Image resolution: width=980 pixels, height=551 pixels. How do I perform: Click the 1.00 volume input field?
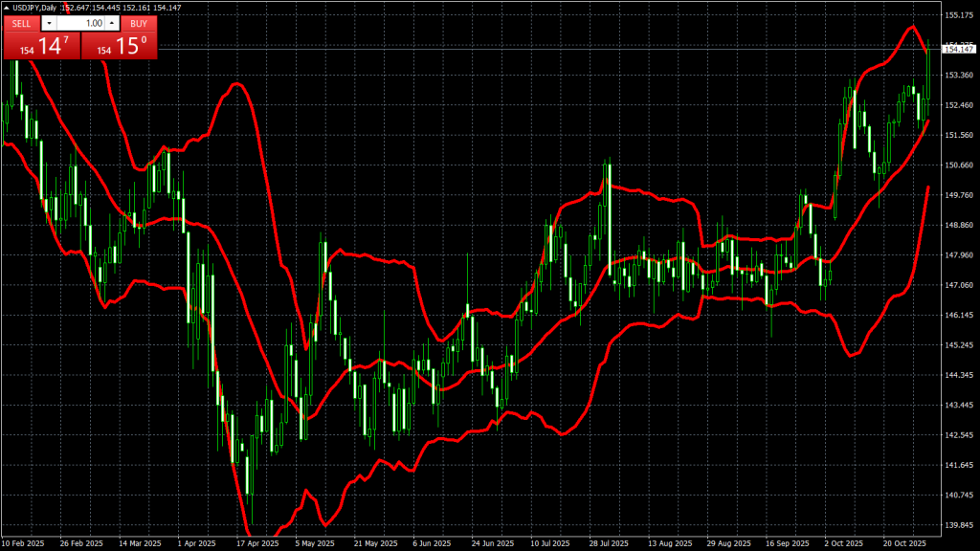[x=80, y=23]
